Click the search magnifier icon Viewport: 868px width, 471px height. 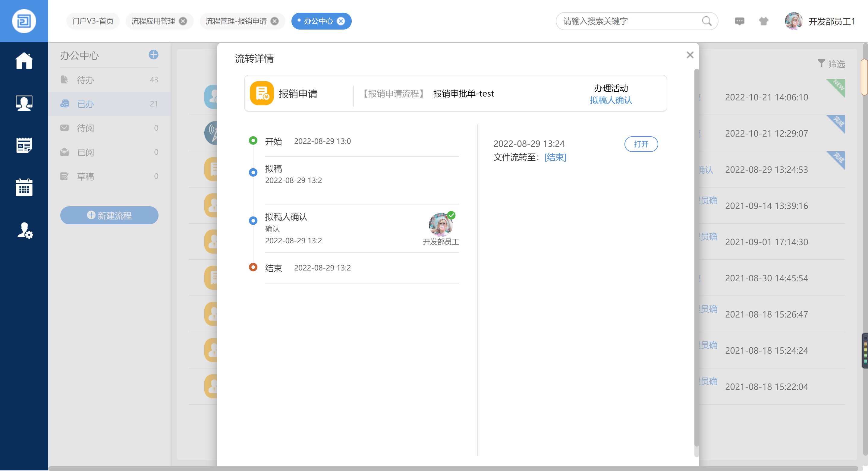pos(706,21)
